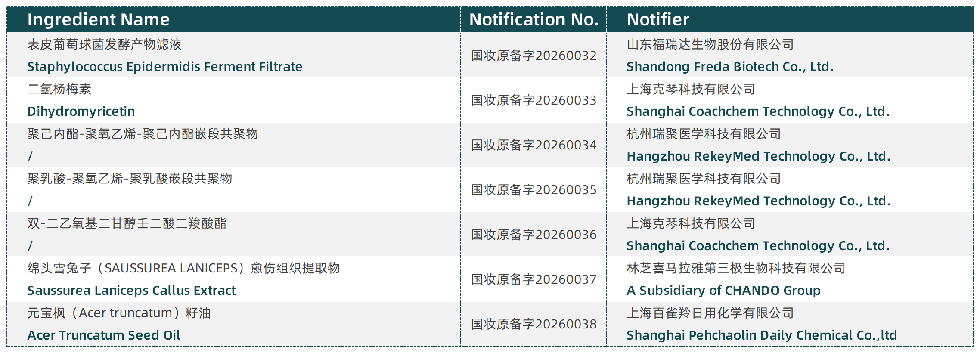The width and height of the screenshot is (980, 353).
Task: Click the Ingredient Name column header
Action: pos(98,20)
